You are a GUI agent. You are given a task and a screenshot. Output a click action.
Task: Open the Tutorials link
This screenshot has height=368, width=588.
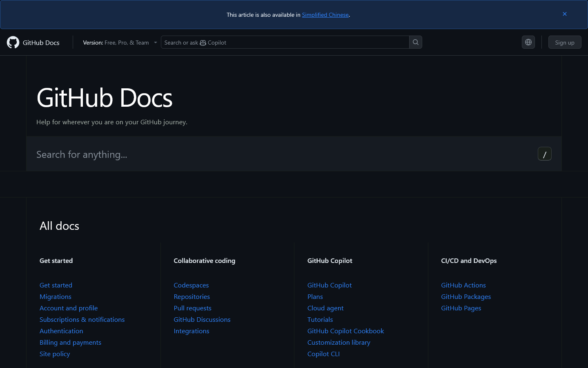320,319
